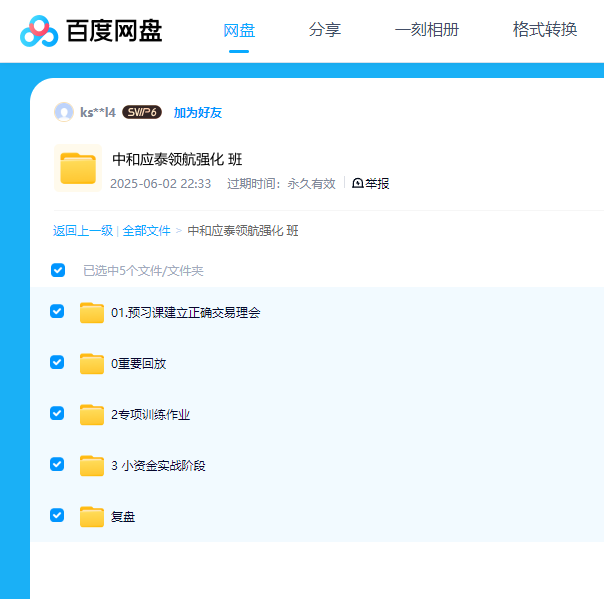Screen dimensions: 604x599
Task: Uncheck the 3 小资金实战阶段 checkbox
Action: (57, 464)
